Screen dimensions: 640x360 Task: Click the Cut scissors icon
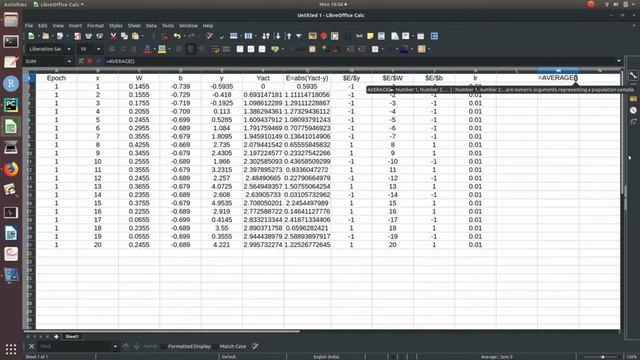click(x=113, y=36)
